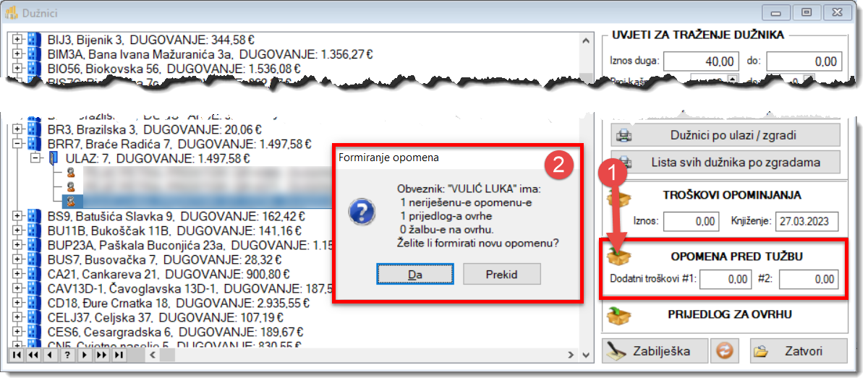Click the Opomena pred tužbu box icon
Image resolution: width=868 pixels, height=383 pixels.
point(619,255)
